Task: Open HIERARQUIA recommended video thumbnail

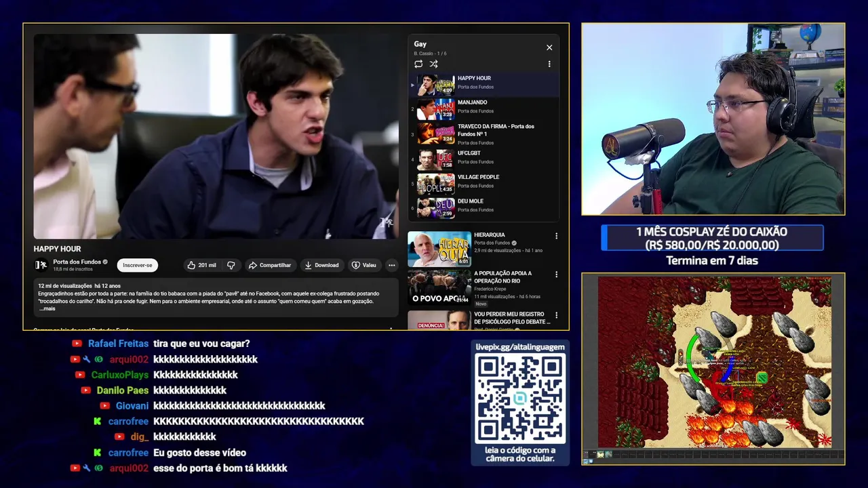Action: [439, 249]
